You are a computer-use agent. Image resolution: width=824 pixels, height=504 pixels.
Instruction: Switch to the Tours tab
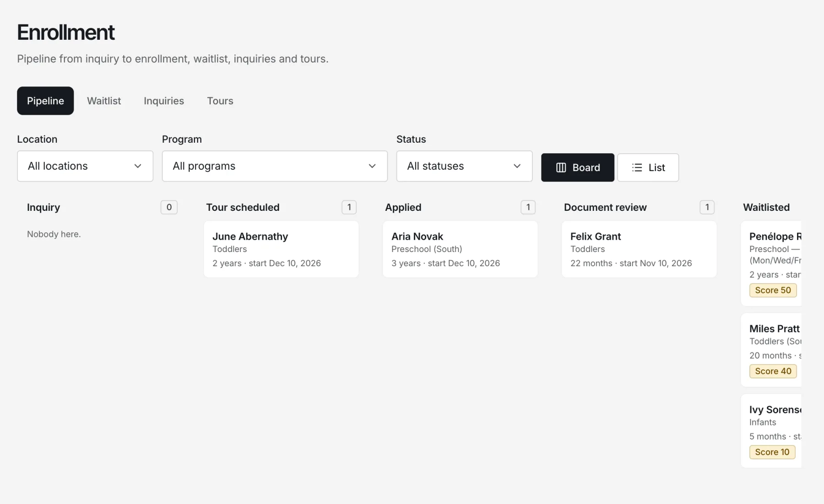[x=220, y=101]
